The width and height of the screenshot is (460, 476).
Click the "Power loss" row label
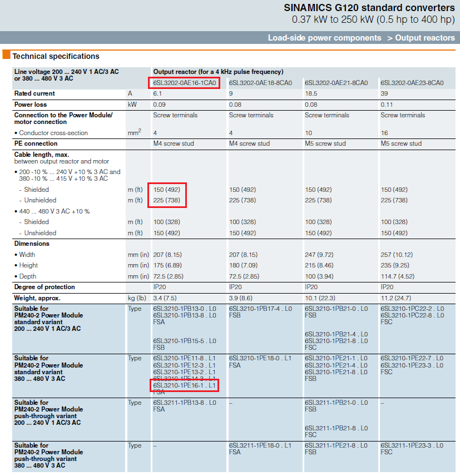31,105
